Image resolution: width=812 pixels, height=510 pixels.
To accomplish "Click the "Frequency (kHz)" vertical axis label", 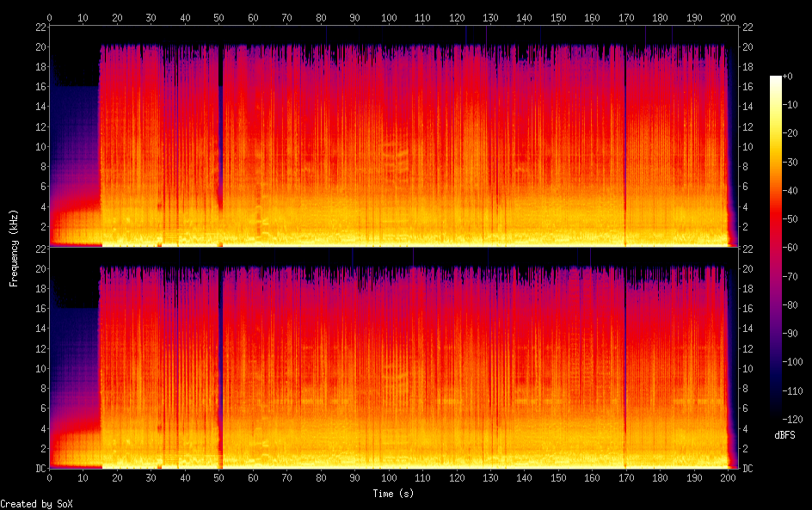I will [x=14, y=247].
